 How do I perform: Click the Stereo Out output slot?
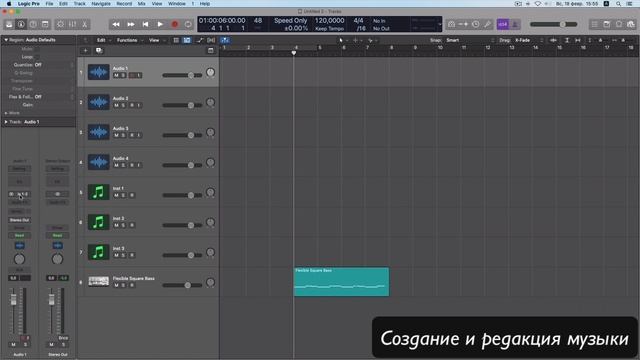click(x=19, y=220)
